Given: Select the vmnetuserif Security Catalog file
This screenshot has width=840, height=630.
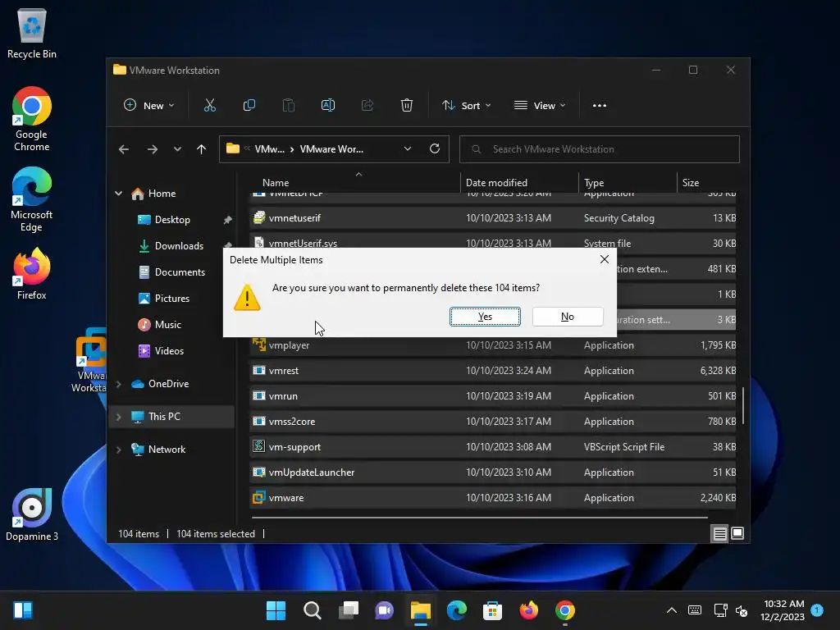Looking at the screenshot, I should pos(492,218).
